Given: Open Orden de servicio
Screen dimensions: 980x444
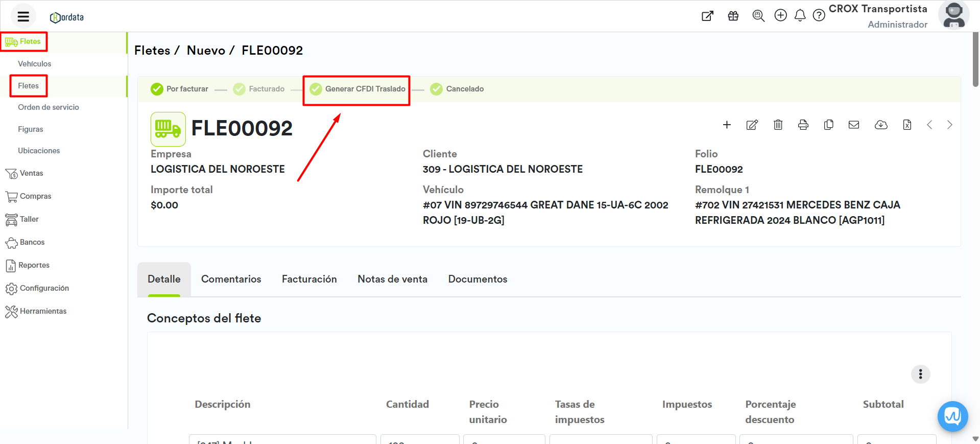Looking at the screenshot, I should [x=49, y=107].
